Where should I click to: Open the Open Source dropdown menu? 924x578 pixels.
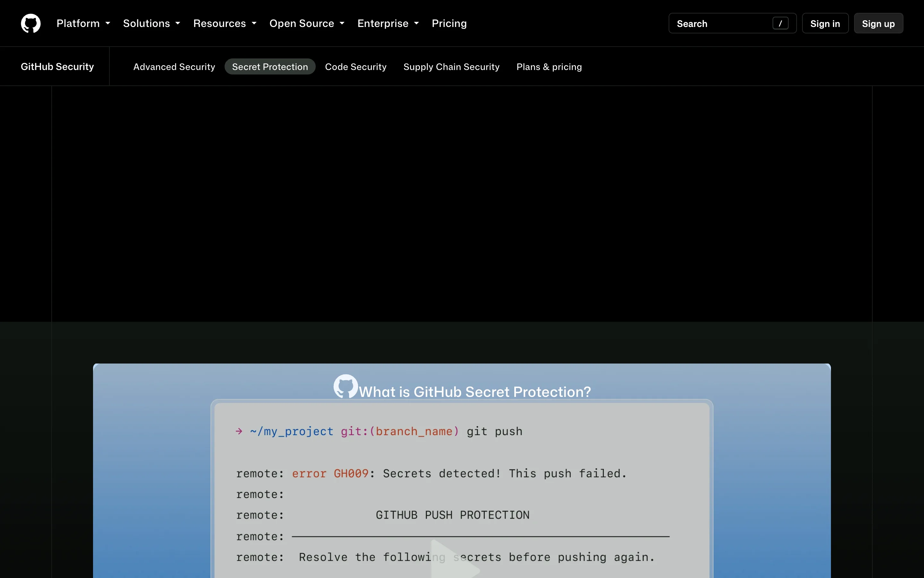307,23
